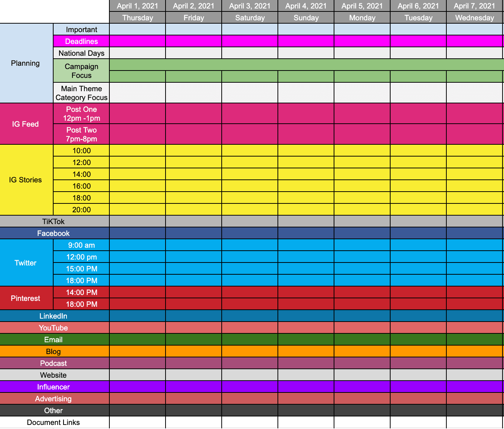Select the Document Links row label

coord(54,422)
